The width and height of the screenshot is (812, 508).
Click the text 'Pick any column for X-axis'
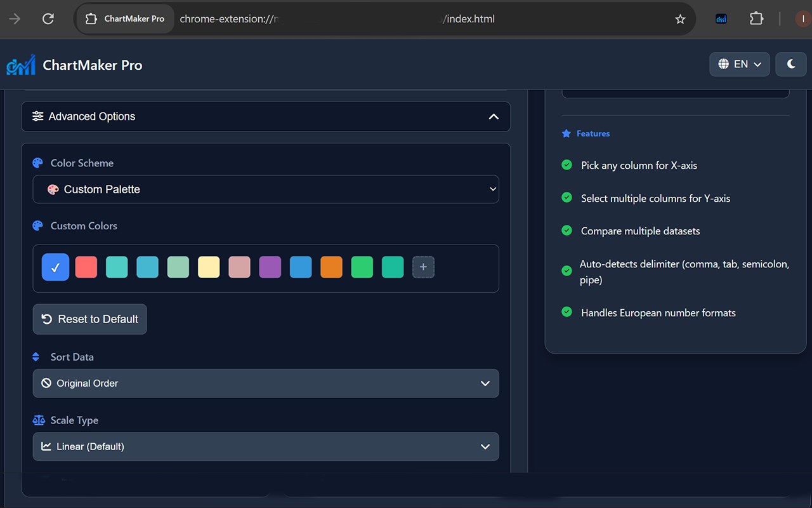pyautogui.click(x=639, y=166)
